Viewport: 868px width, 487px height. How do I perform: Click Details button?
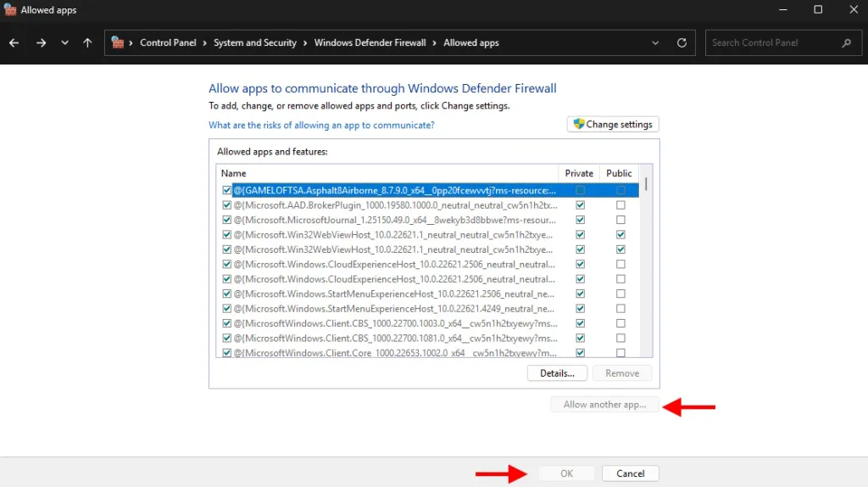coord(557,373)
